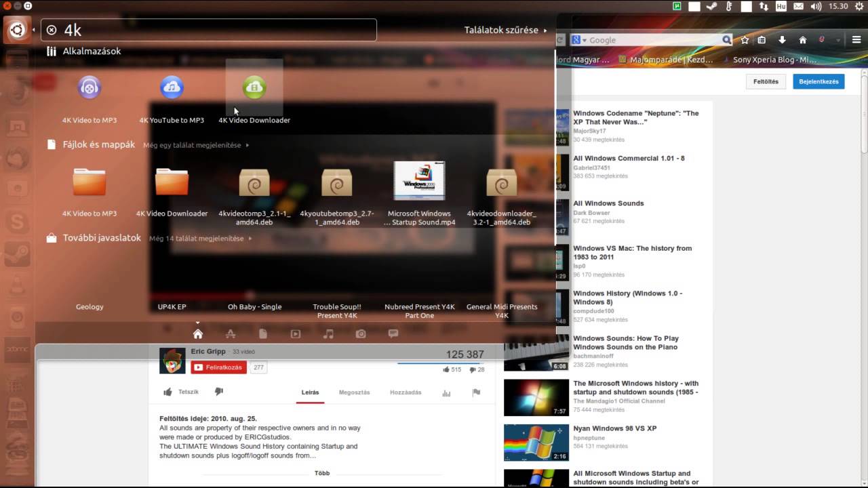Screen dimensions: 868x488
Task: Open All Windows Commercial 1.01 - 8
Action: click(x=629, y=159)
